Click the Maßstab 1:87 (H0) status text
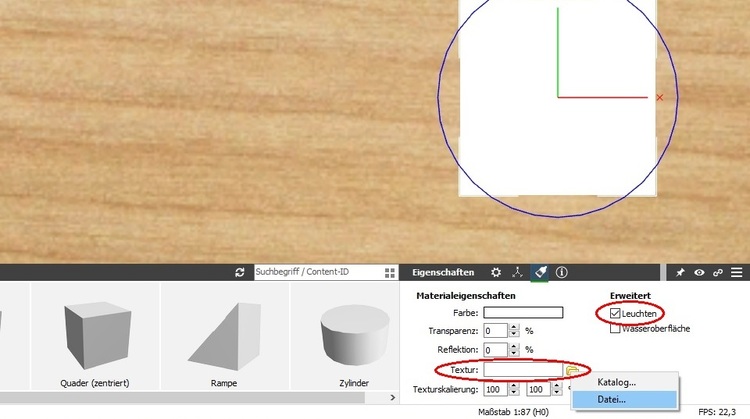 click(513, 412)
